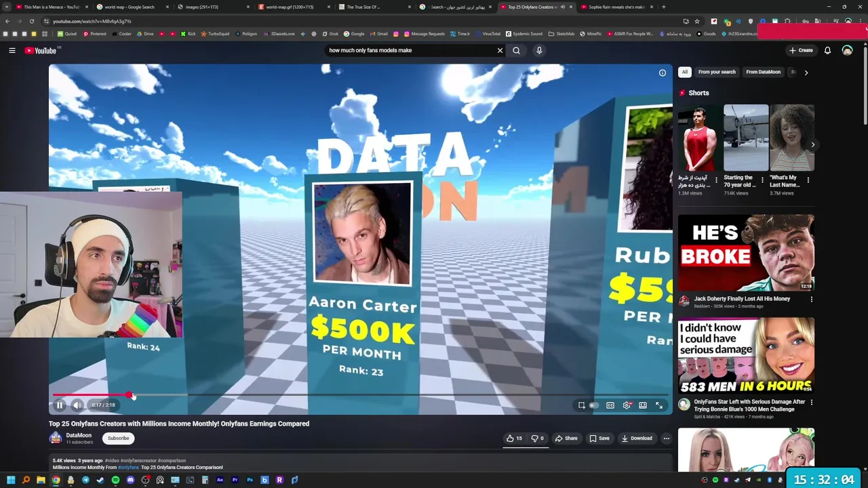Go to YouTube home via logo
The height and width of the screenshot is (488, 868).
[41, 50]
